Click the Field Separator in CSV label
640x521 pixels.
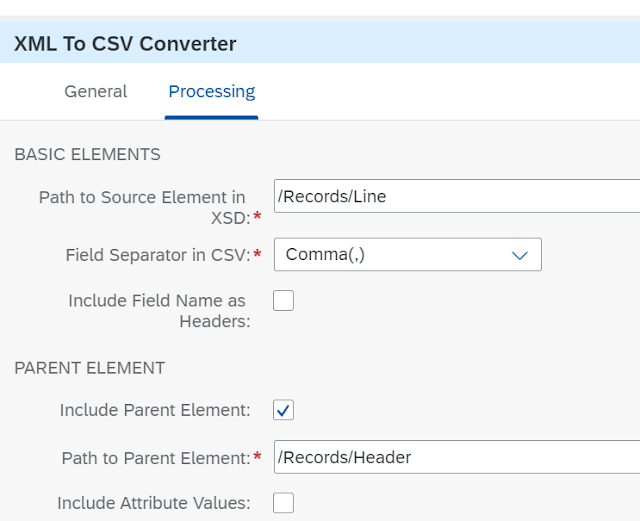(x=158, y=255)
